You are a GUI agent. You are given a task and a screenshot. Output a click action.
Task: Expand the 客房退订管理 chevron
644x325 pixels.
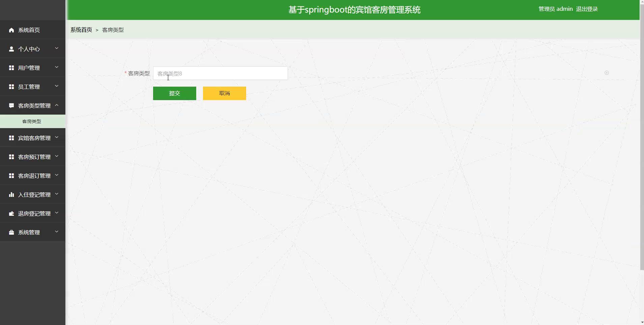point(57,175)
